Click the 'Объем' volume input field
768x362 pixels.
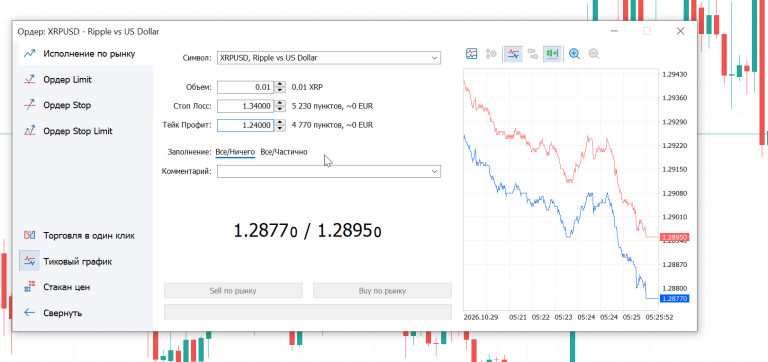click(245, 87)
